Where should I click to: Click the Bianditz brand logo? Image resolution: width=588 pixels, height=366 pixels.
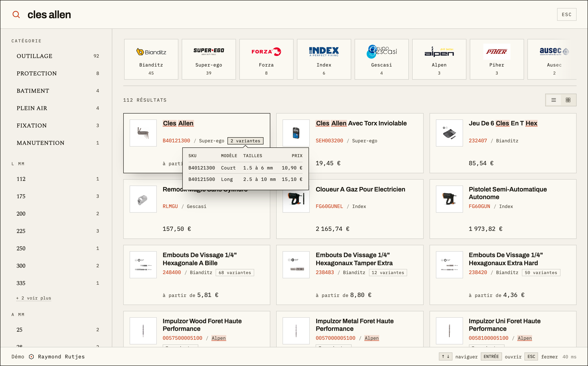151,52
